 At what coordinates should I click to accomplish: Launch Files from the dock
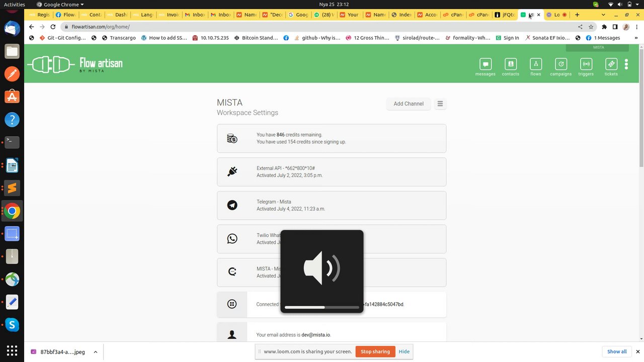click(x=12, y=51)
